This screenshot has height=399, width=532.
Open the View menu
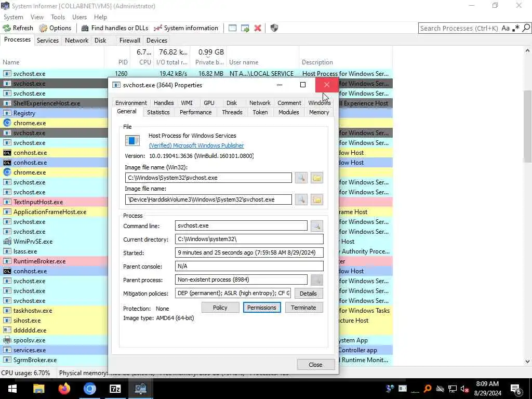pos(37,17)
